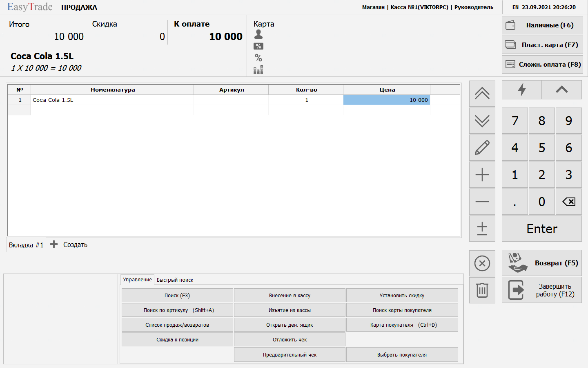This screenshot has width=588, height=368.
Task: Create a new tab via Создать
Action: tap(75, 245)
